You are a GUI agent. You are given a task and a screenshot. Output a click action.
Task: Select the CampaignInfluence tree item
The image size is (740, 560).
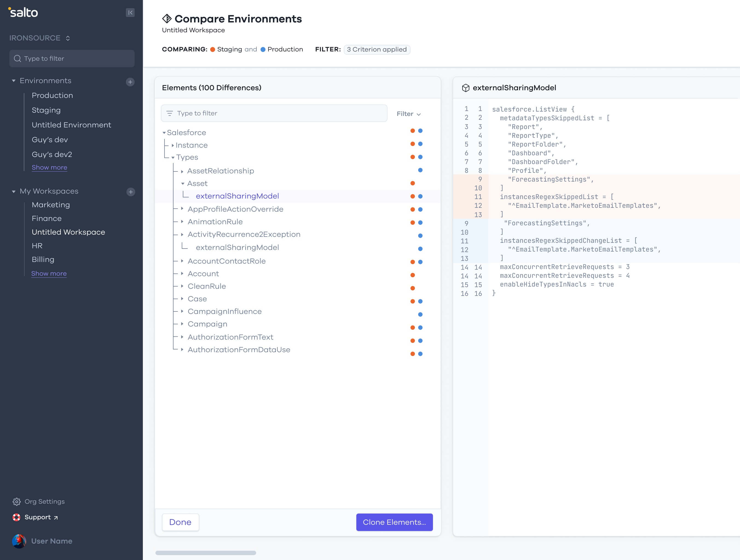pyautogui.click(x=224, y=312)
